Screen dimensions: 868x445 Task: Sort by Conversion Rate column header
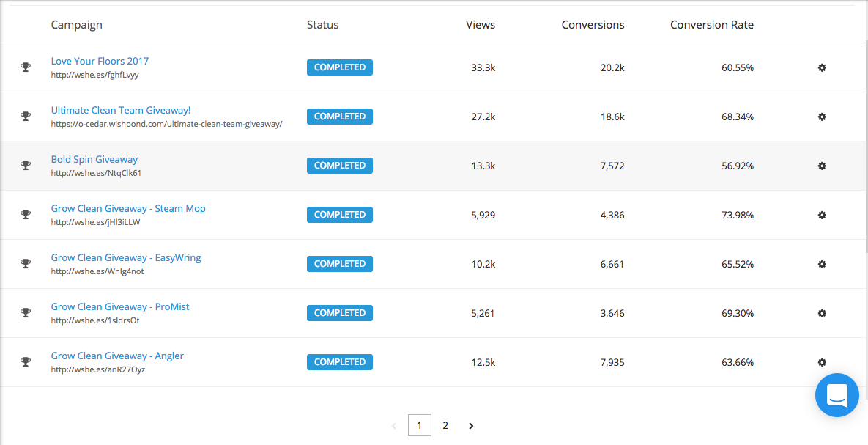[712, 25]
